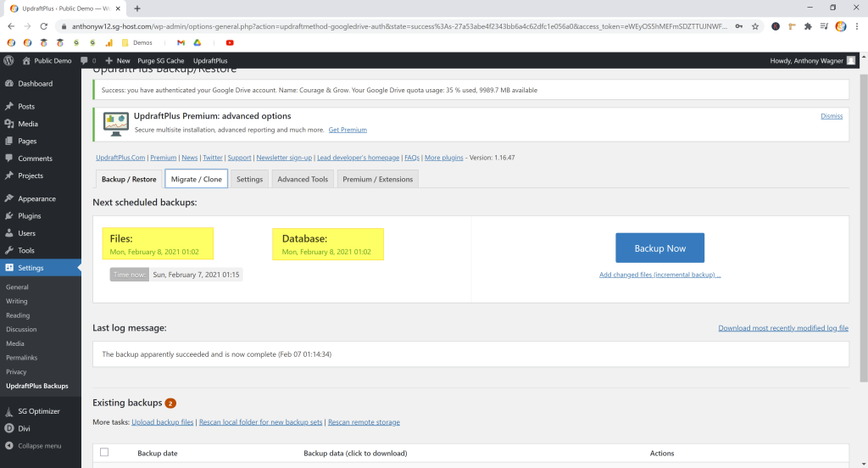Open UpdraftPlus Backups submenu
Screen dimensions: 868x468
coord(37,386)
